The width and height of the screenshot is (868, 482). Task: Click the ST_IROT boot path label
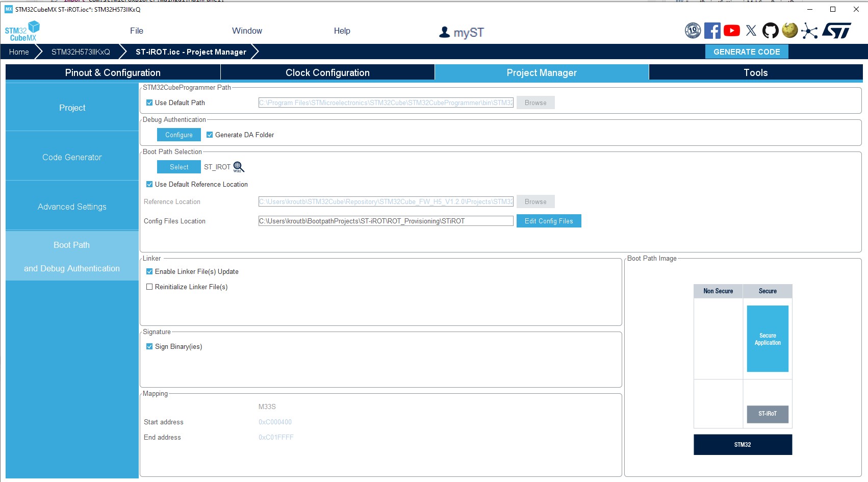217,167
